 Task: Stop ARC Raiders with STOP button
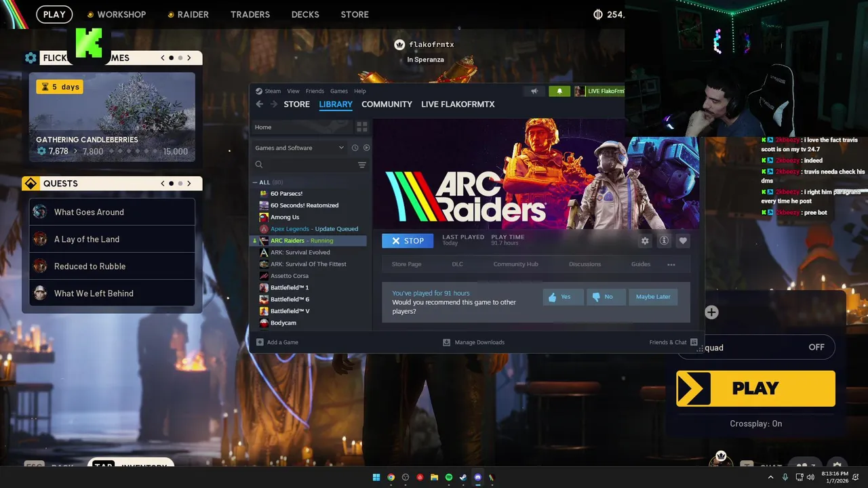tap(408, 241)
